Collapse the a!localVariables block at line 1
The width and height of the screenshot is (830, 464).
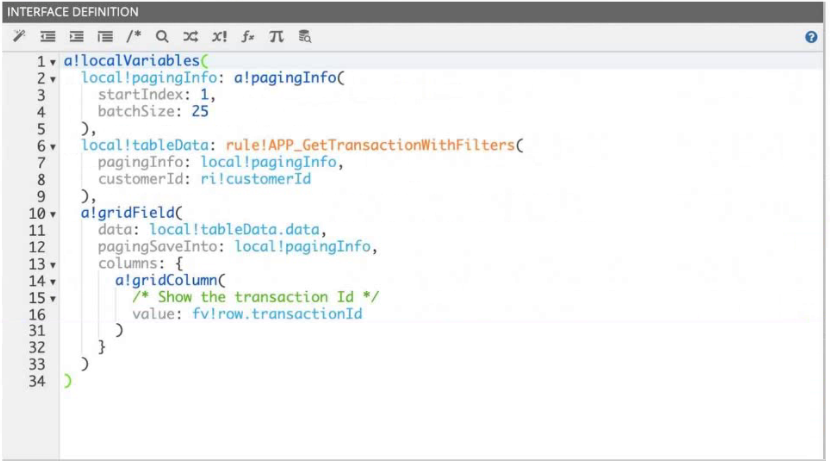tap(53, 62)
